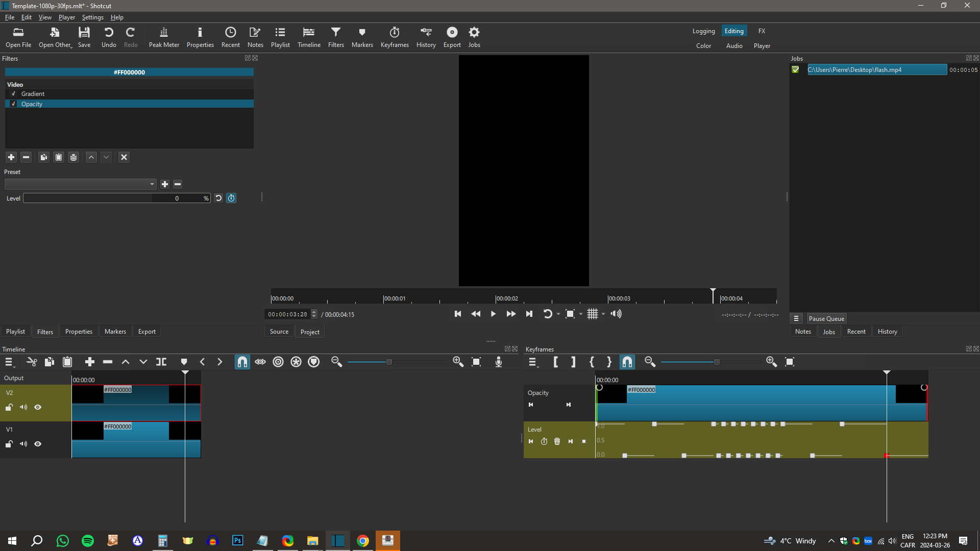Uncheck the Gradient filter checkbox
This screenshot has height=551, width=980.
14,94
